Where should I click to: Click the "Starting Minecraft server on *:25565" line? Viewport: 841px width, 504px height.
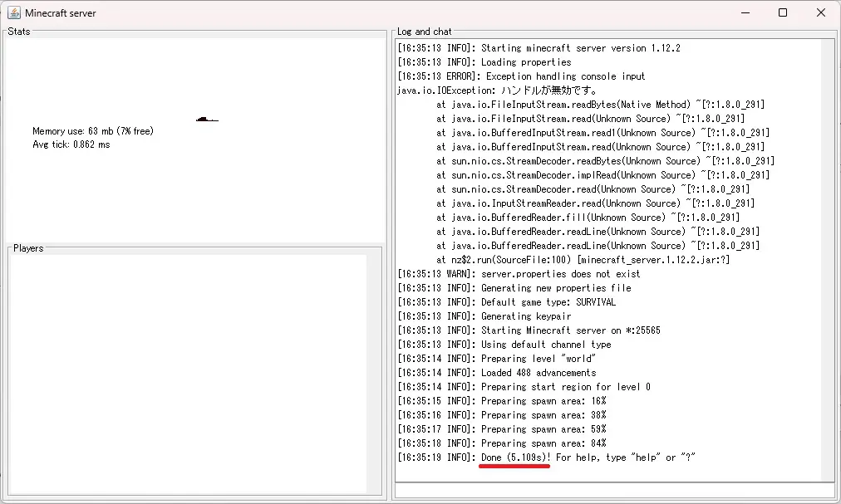click(x=529, y=330)
